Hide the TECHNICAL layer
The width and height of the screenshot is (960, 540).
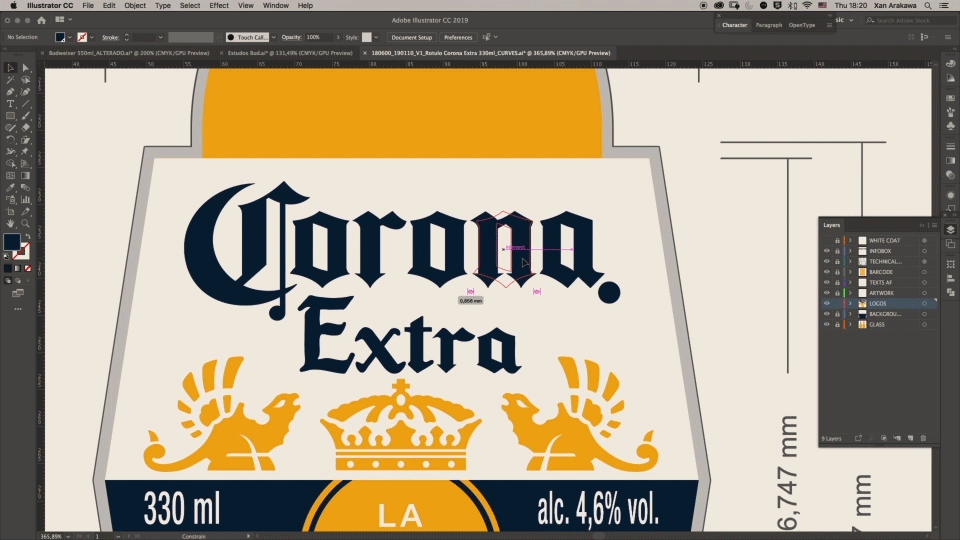tap(827, 261)
